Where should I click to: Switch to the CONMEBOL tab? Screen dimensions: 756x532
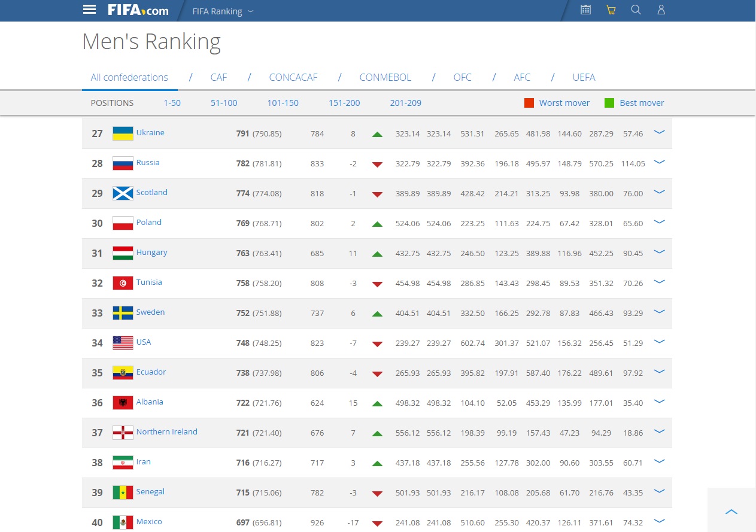click(x=385, y=77)
